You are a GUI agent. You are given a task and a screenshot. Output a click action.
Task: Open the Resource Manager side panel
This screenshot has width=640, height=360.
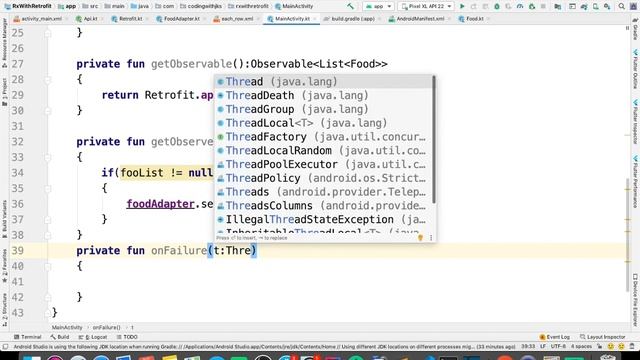pyautogui.click(x=4, y=43)
